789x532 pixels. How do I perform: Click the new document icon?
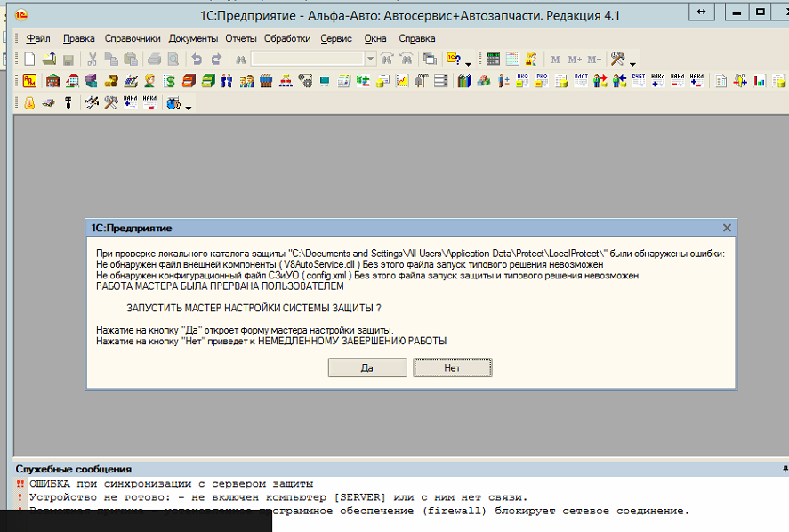click(x=29, y=59)
